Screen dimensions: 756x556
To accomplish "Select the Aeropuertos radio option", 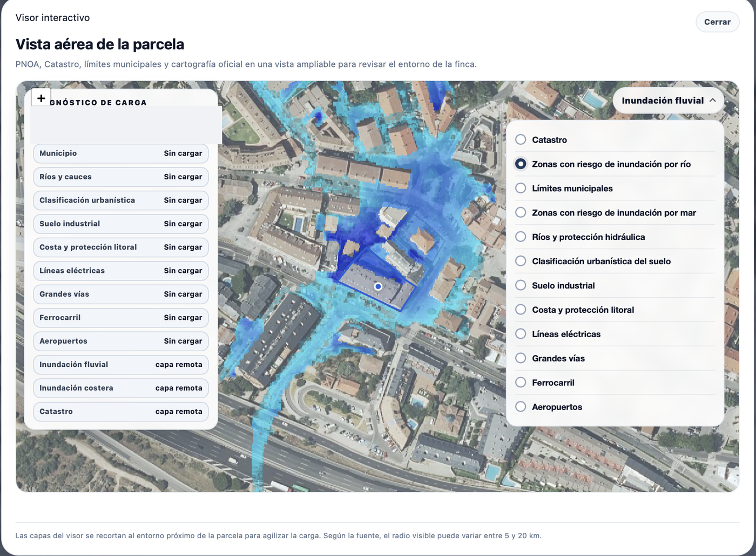I will [x=521, y=407].
